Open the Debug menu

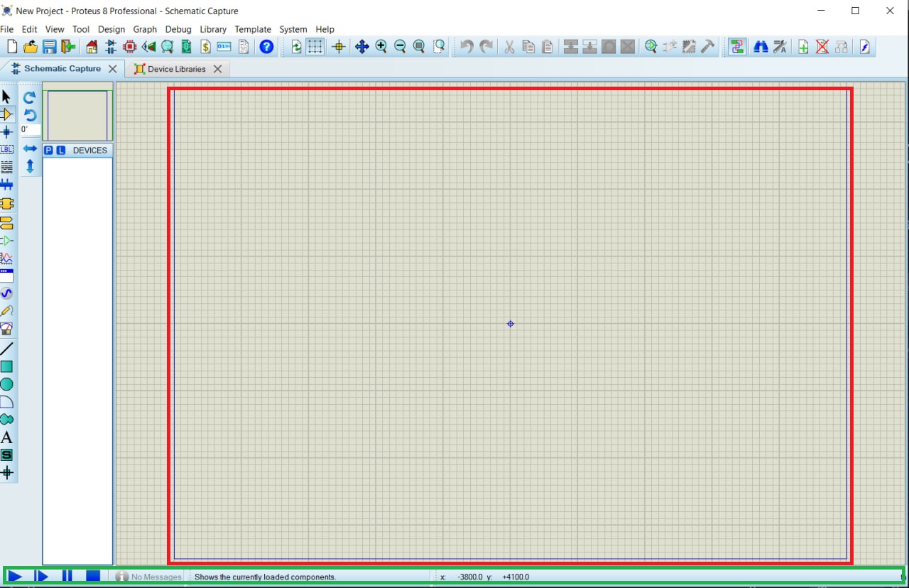[178, 29]
